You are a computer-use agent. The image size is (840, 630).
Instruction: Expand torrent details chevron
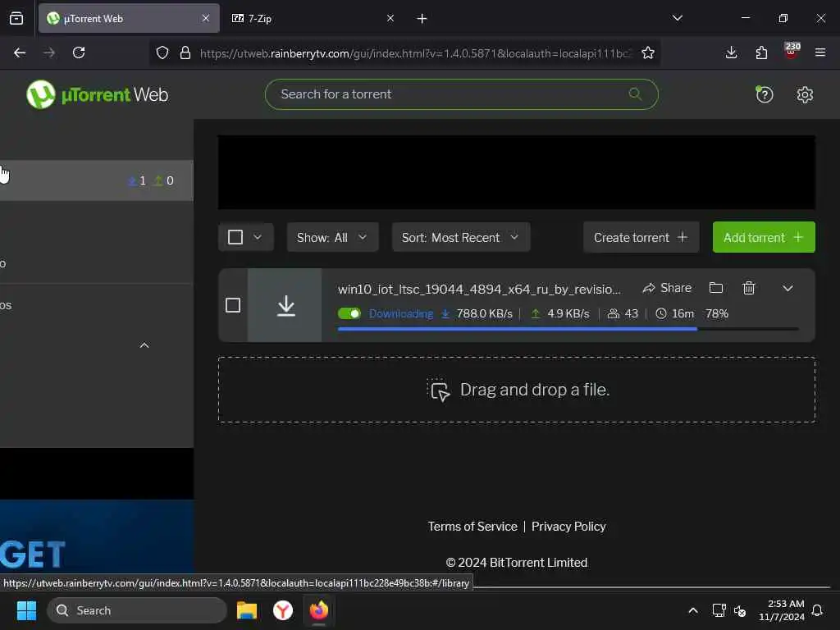coord(787,289)
